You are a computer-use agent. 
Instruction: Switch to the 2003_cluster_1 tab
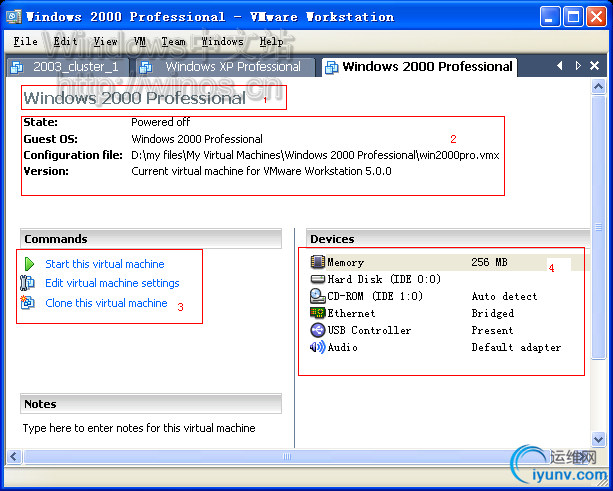68,67
